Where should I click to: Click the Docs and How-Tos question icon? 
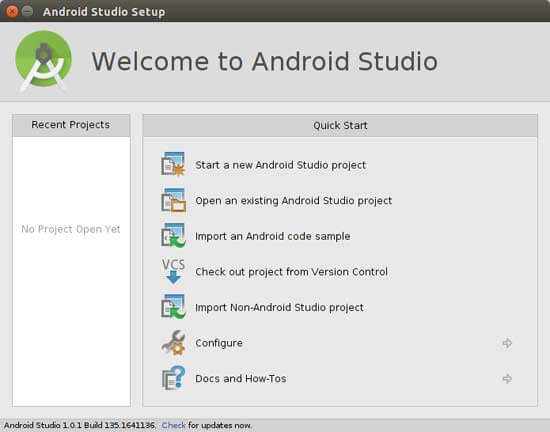pyautogui.click(x=173, y=378)
